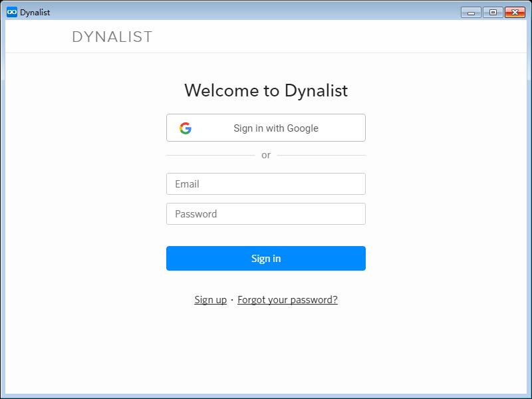
Task: Open the Forgot your password? link
Action: 287,300
